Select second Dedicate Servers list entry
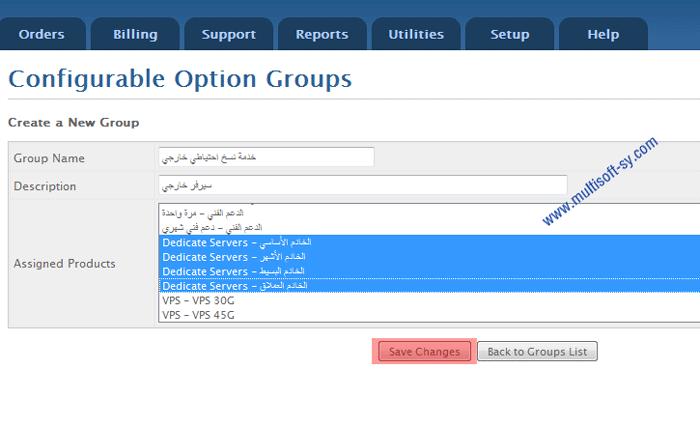This screenshot has width=700, height=426. tap(429, 257)
